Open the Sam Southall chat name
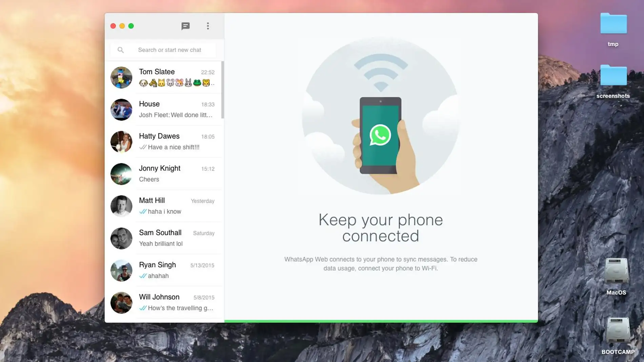 160,233
